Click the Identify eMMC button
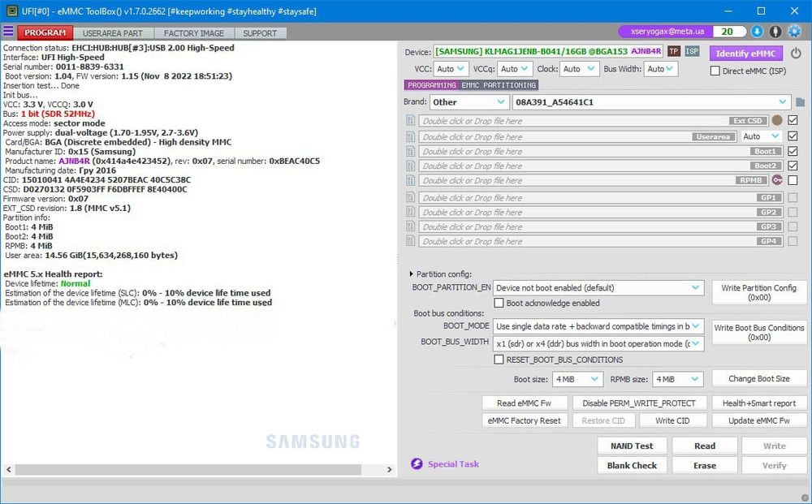Screen dimensions: 812x504 [745, 54]
